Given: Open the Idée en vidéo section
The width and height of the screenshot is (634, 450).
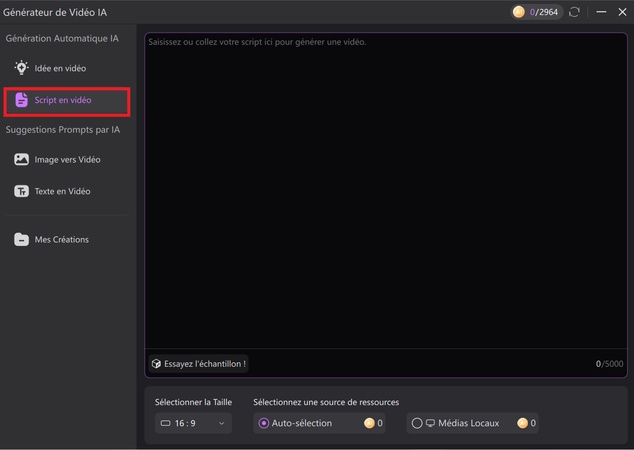Looking at the screenshot, I should (x=60, y=68).
